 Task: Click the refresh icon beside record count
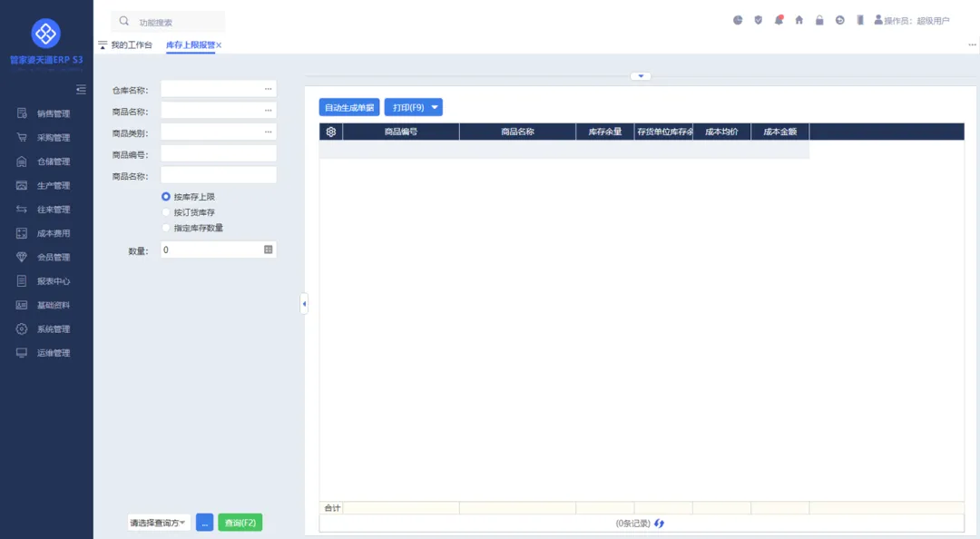[x=660, y=524]
